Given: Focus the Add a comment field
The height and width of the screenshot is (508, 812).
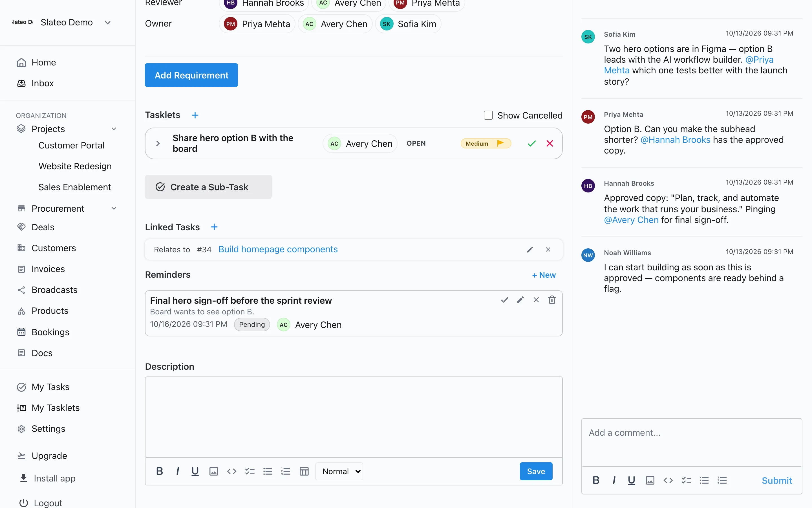Looking at the screenshot, I should pos(692,442).
